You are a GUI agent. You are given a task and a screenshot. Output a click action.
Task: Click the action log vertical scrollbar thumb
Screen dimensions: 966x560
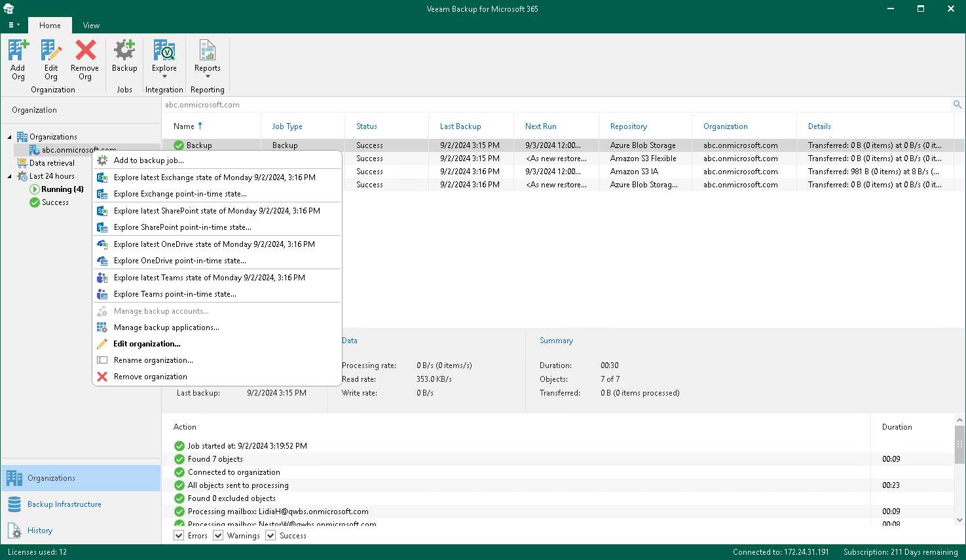click(960, 444)
